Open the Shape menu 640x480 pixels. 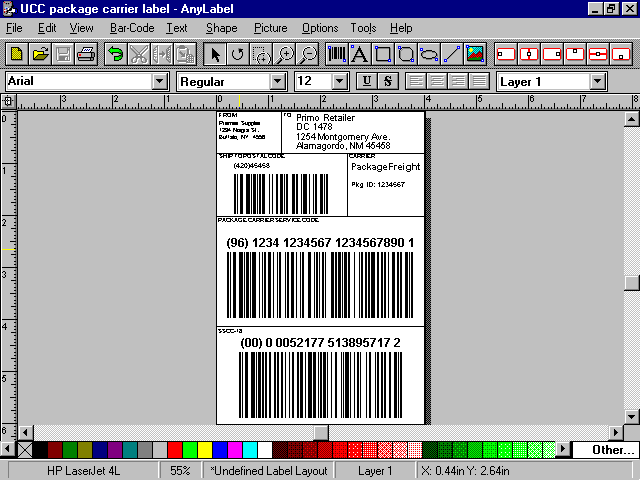coord(222,28)
